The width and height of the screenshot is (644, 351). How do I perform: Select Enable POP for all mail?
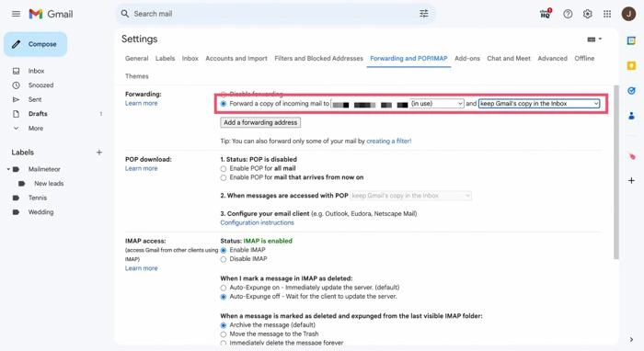[224, 168]
